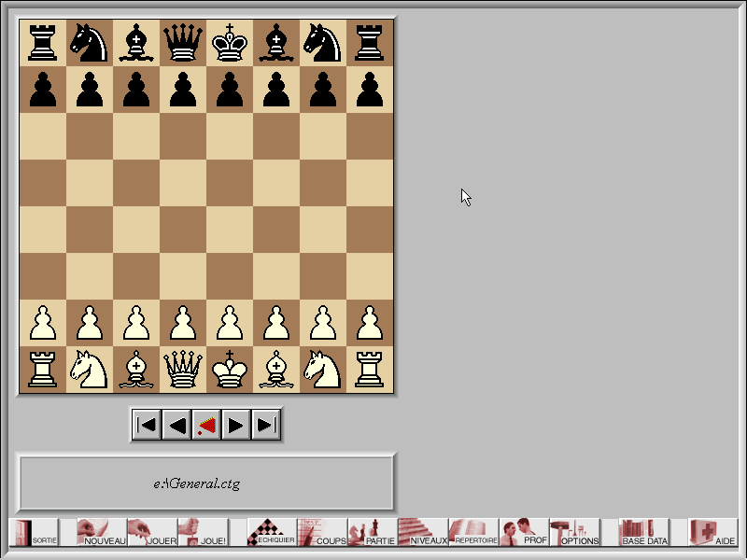This screenshot has height=560, width=747.
Task: Open the ECHIQUIER board settings
Action: [x=271, y=532]
